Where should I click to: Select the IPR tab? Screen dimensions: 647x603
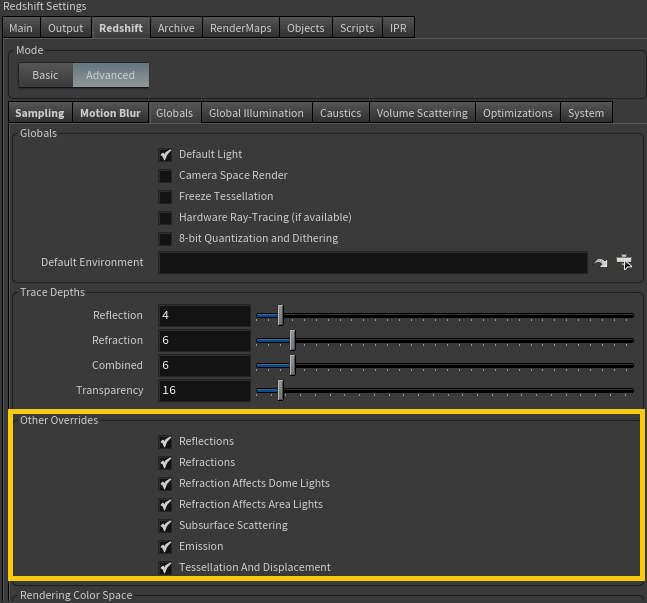click(397, 28)
